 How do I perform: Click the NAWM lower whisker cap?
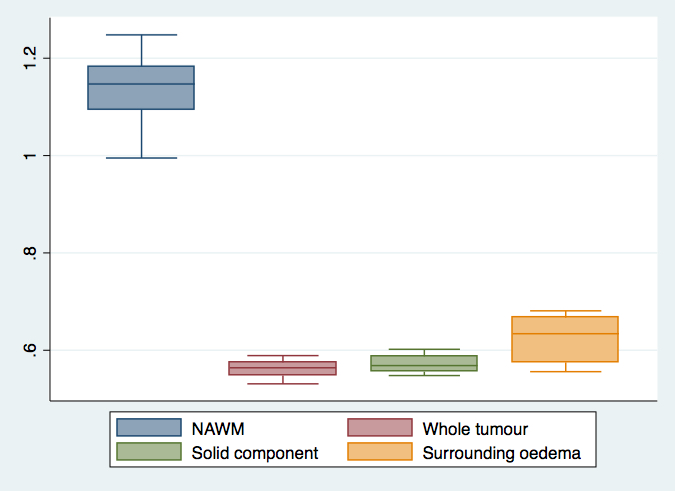(x=141, y=158)
